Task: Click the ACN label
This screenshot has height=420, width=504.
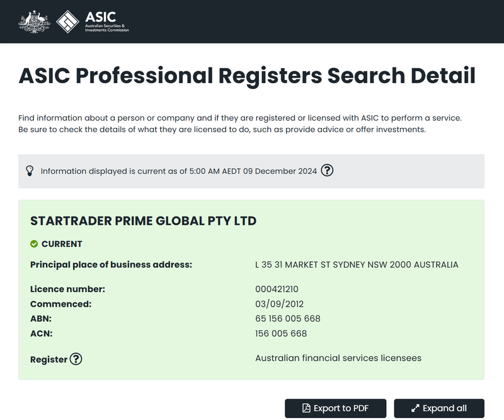Action: (x=41, y=334)
